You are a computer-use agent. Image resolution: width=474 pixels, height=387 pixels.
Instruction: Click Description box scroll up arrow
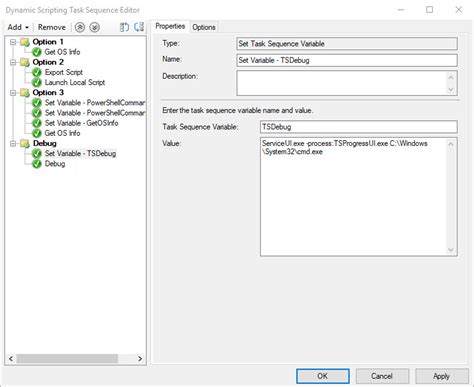point(451,77)
